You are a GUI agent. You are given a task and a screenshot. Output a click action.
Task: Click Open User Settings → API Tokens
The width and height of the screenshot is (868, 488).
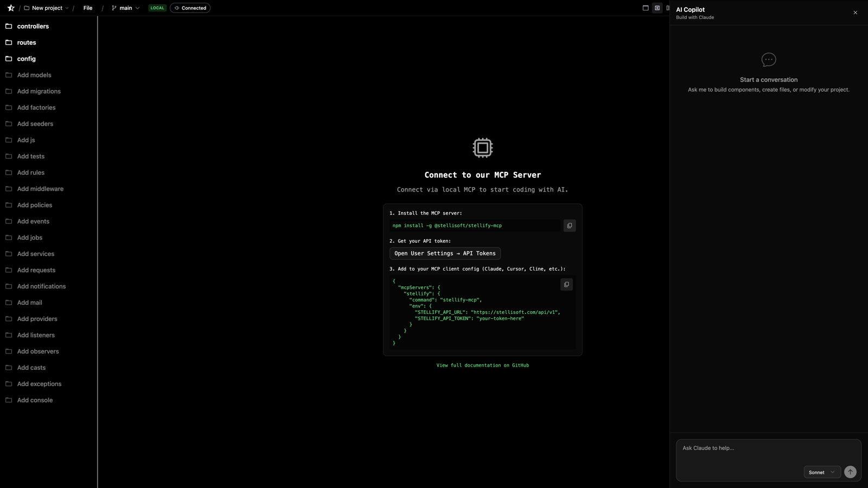445,253
